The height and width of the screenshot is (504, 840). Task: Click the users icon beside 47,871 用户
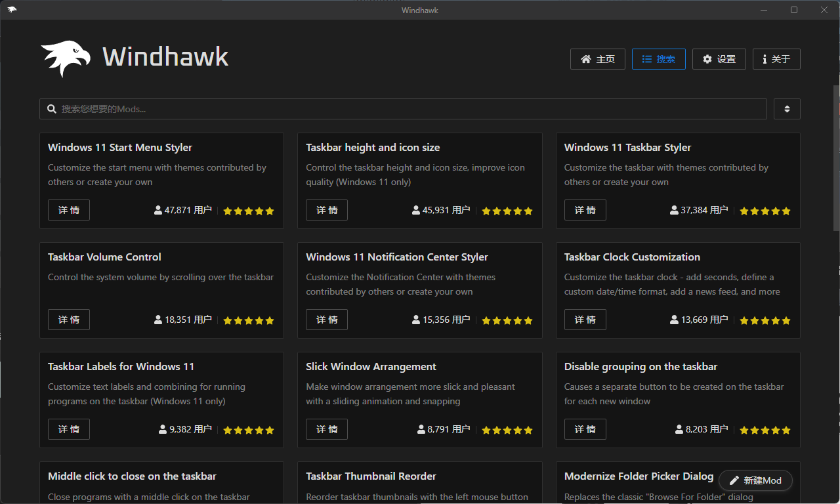[x=157, y=210]
